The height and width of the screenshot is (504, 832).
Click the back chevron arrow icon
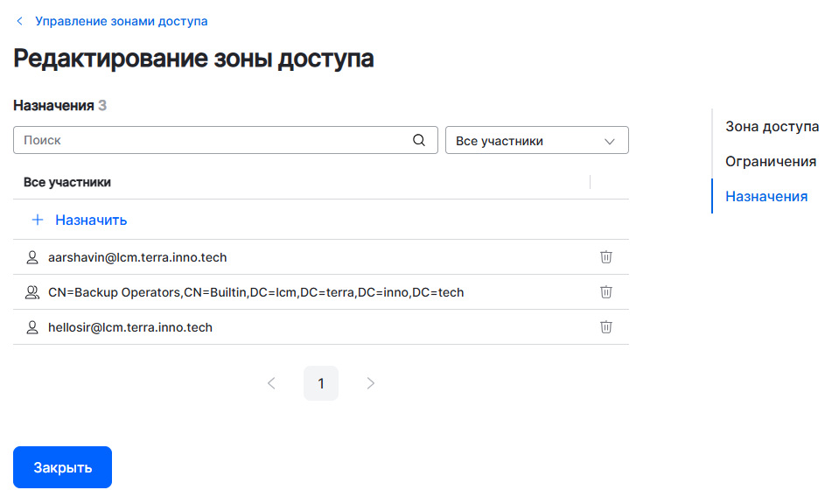[20, 21]
